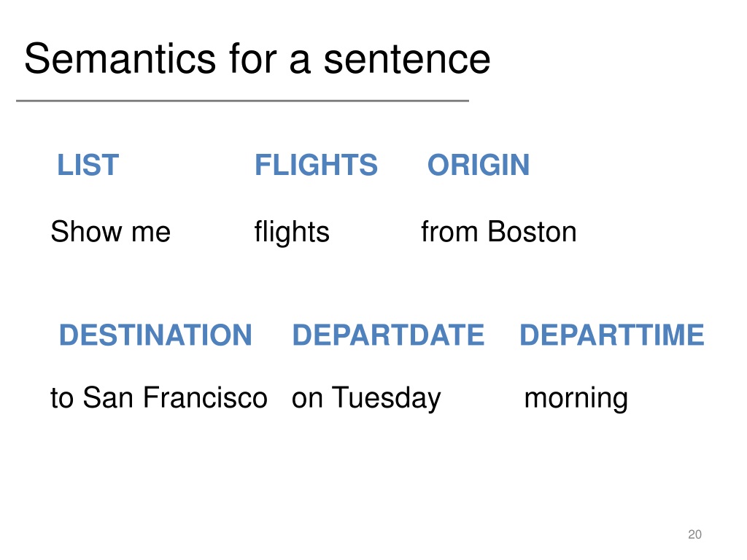747x560 pixels.
Task: Click slide number 20
Action: pos(694,534)
